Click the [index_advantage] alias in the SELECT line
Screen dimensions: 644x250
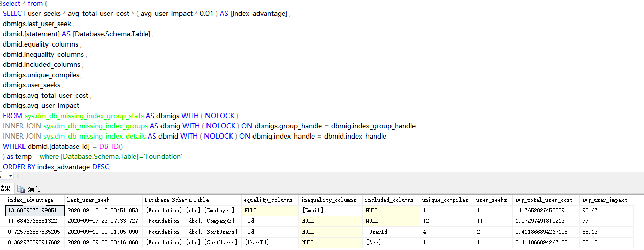[x=259, y=13]
